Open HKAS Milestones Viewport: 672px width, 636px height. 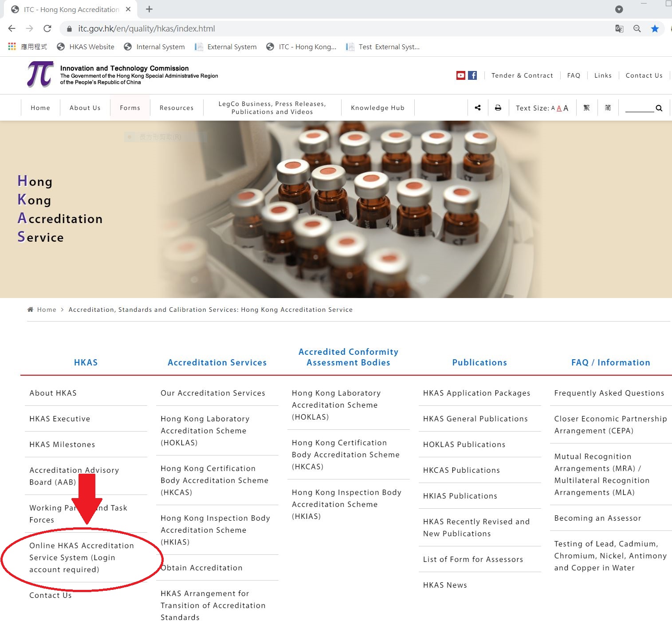pyautogui.click(x=62, y=444)
